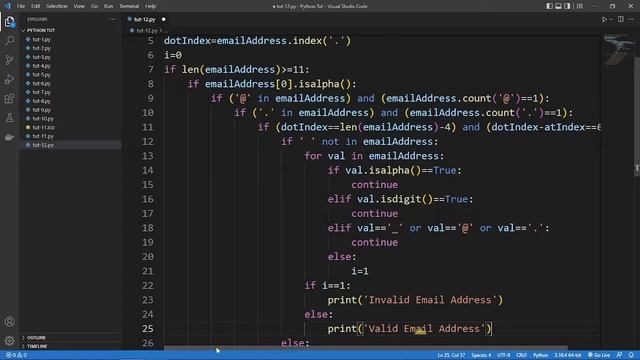Viewport: 640px width, 360px height.
Task: Open the Source Control view
Action: (x=9, y=60)
